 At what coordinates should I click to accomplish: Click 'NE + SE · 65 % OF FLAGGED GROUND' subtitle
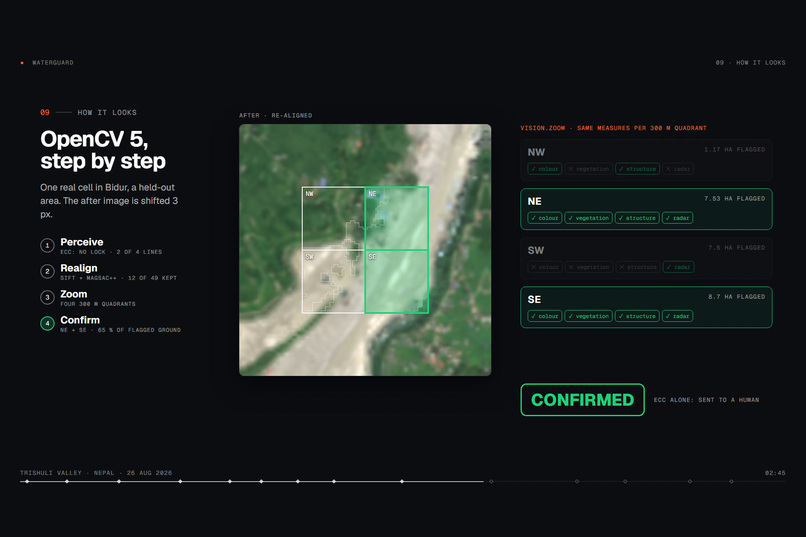coord(120,330)
